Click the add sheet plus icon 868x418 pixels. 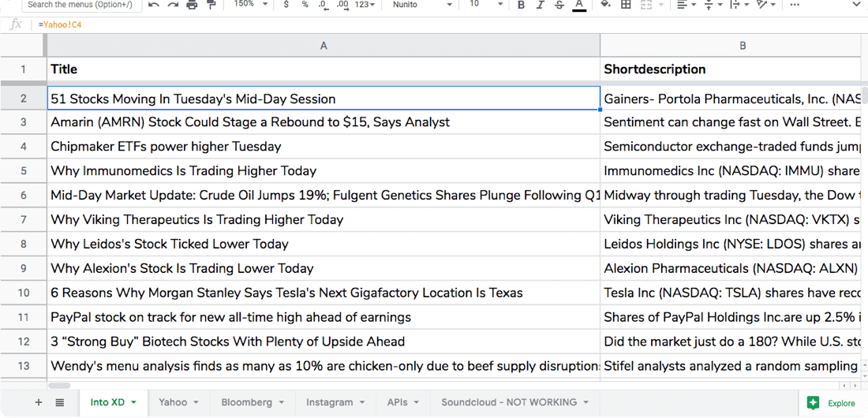(39, 402)
